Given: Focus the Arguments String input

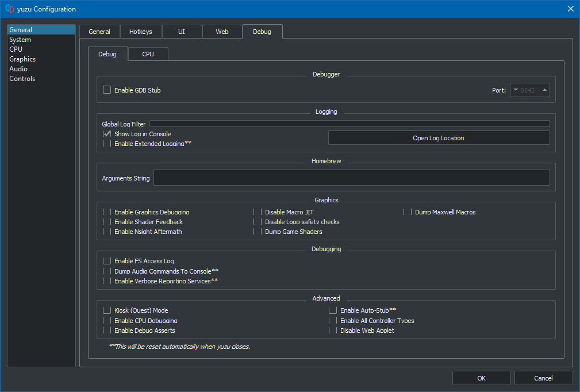Looking at the screenshot, I should point(351,178).
